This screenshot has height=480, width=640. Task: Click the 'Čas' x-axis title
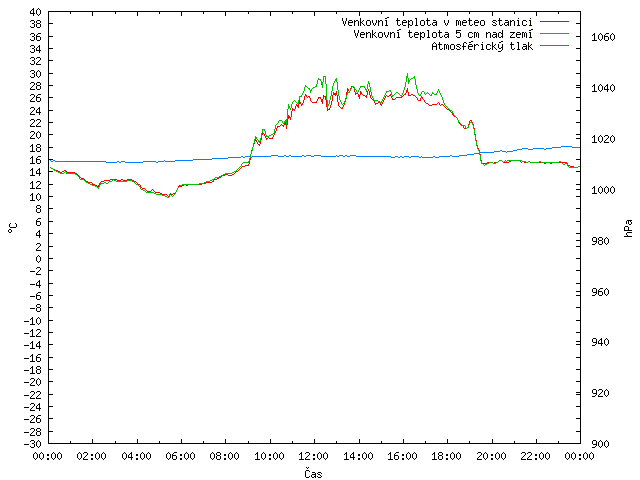pyautogui.click(x=313, y=473)
